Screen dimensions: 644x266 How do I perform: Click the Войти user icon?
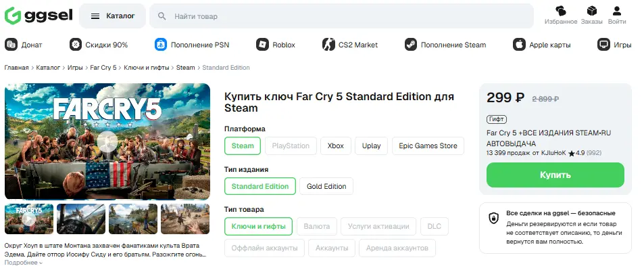pyautogui.click(x=617, y=11)
